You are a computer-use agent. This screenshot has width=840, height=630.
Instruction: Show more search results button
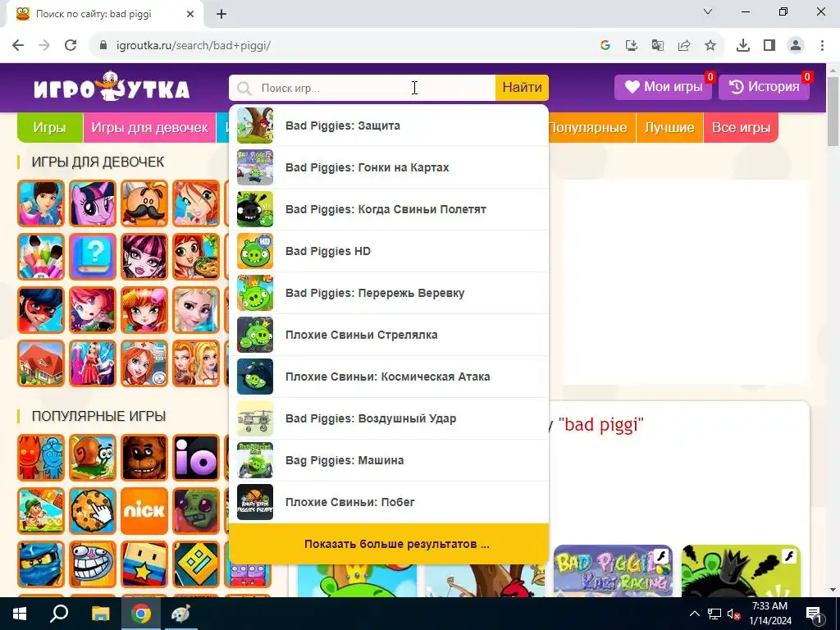(x=388, y=544)
